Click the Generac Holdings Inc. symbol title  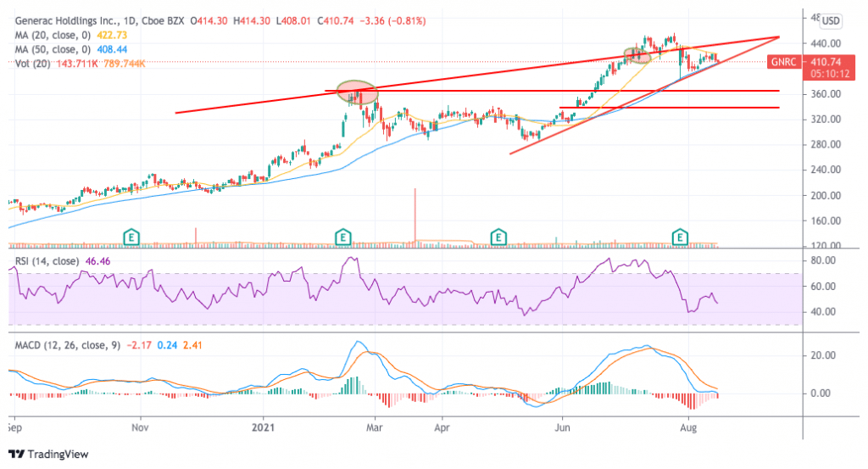coord(66,21)
